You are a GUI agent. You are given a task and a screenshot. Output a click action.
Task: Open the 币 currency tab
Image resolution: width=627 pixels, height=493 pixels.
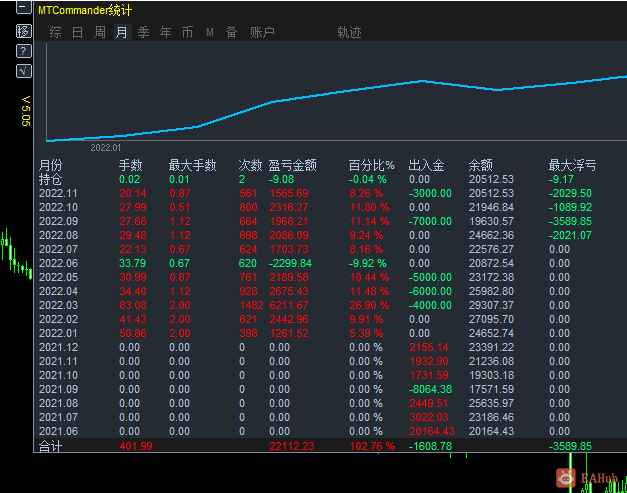(187, 32)
